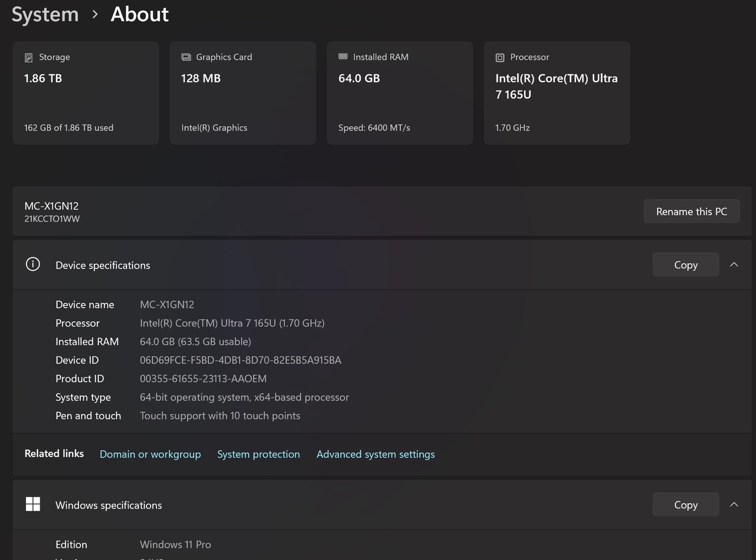Click the About breadcrumb heading
Image resolution: width=756 pixels, height=560 pixels.
(x=139, y=14)
